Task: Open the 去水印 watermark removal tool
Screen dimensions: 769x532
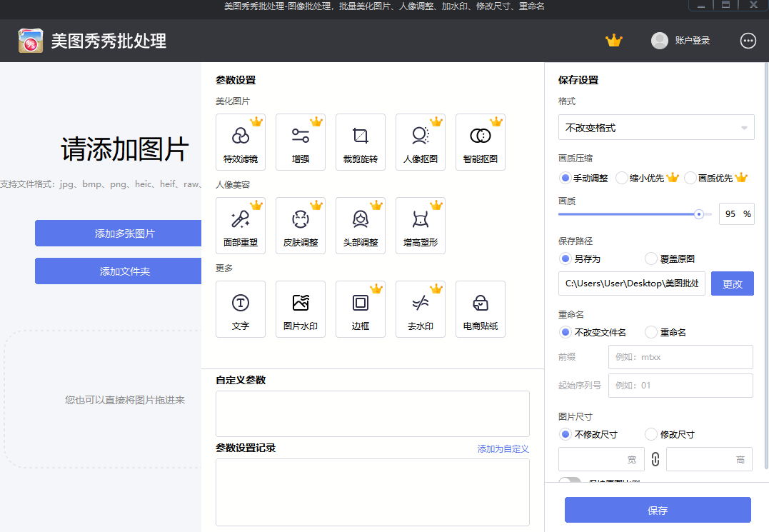Action: tap(421, 308)
